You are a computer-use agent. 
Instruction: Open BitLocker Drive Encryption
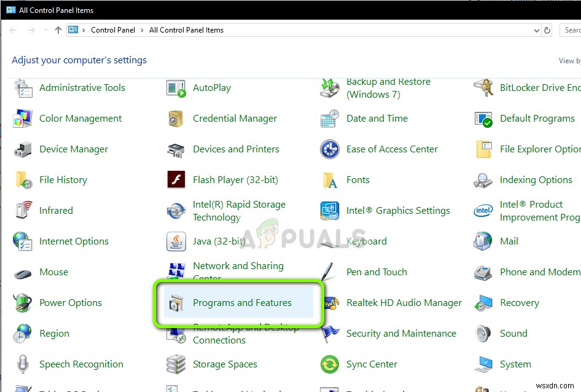[539, 88]
